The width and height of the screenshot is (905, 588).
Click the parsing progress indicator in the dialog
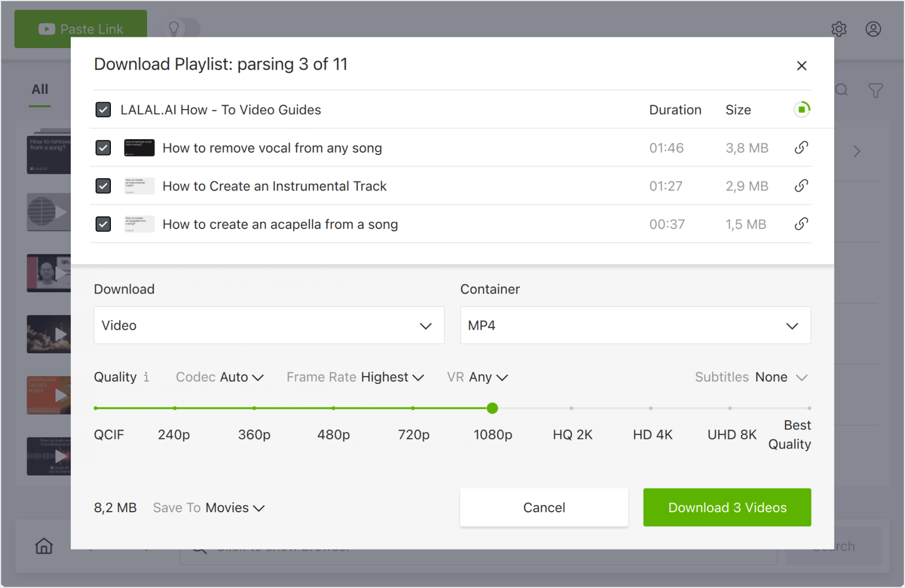pyautogui.click(x=802, y=110)
